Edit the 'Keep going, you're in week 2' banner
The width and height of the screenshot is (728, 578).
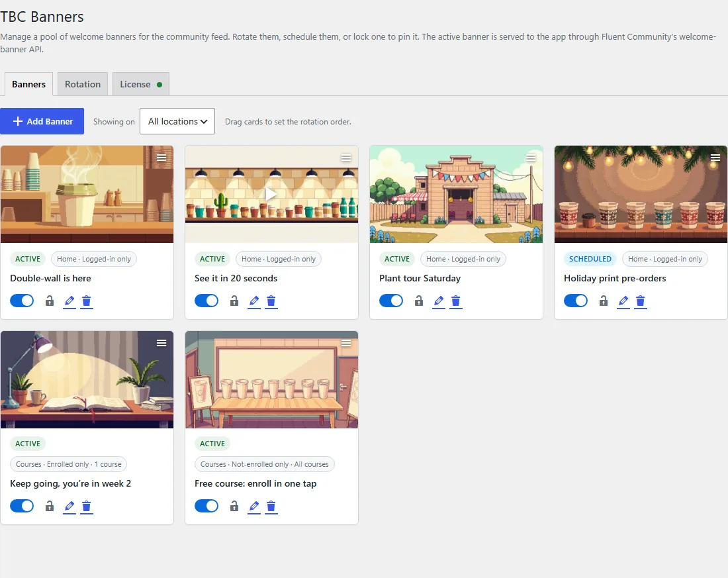tap(69, 506)
